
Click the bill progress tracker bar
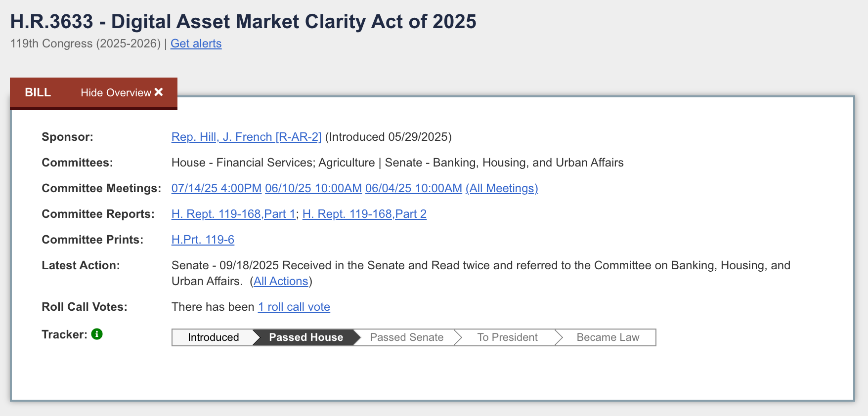click(413, 337)
